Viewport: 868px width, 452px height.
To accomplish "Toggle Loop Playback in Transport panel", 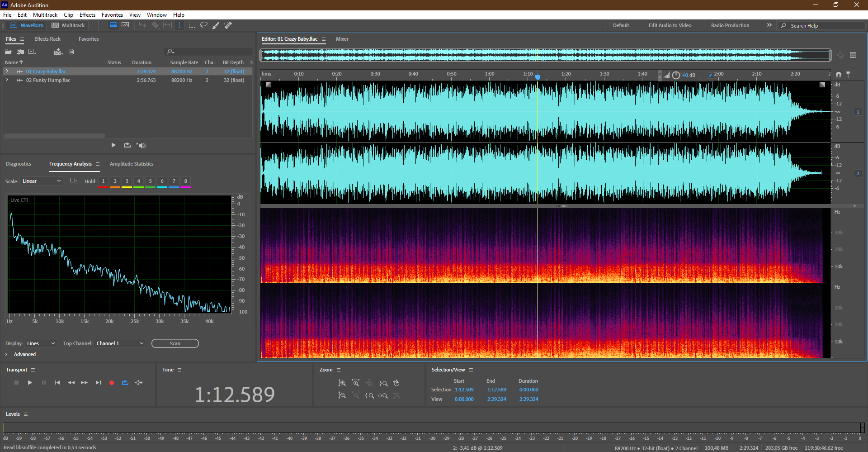I will click(x=125, y=383).
